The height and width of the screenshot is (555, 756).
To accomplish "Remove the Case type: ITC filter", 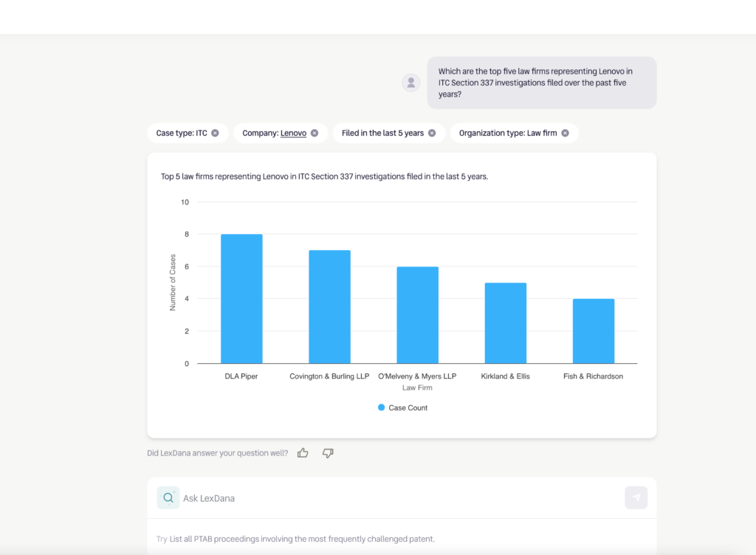I will click(215, 133).
